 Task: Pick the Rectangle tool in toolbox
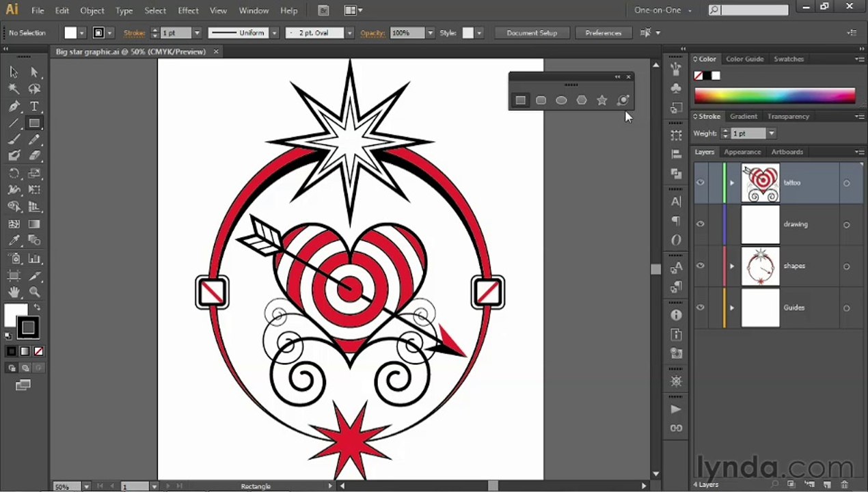click(34, 123)
